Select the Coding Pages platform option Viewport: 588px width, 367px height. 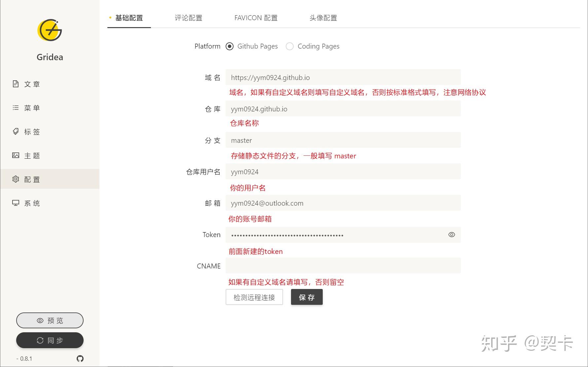tap(290, 46)
